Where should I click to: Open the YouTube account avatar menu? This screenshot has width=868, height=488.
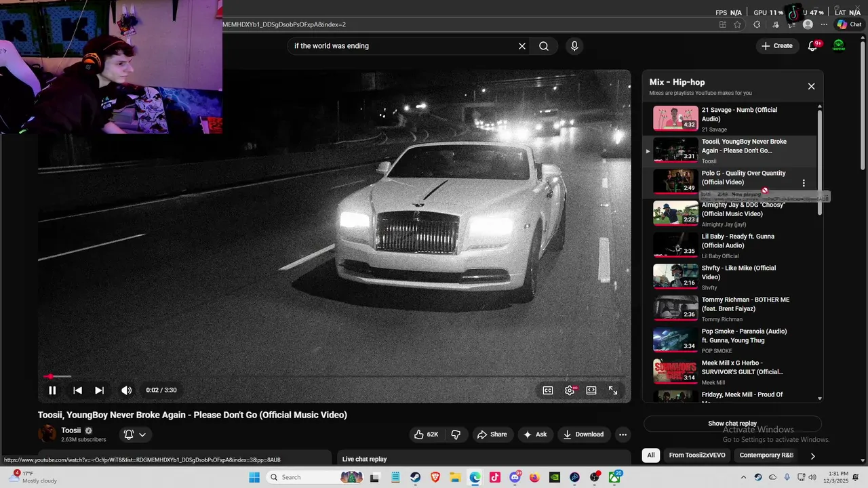pos(839,46)
